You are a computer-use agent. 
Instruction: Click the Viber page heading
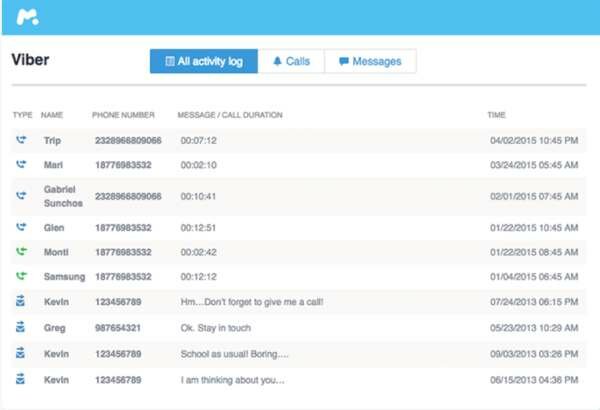(x=30, y=60)
